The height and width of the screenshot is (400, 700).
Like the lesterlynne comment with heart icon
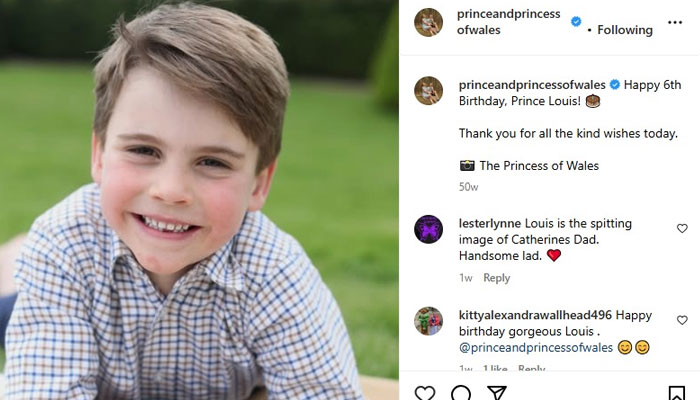682,228
